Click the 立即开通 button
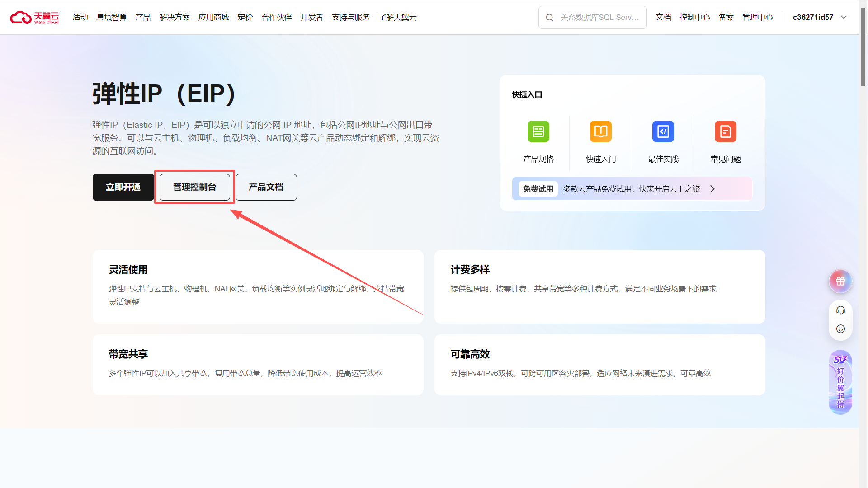The height and width of the screenshot is (488, 868). pos(123,187)
